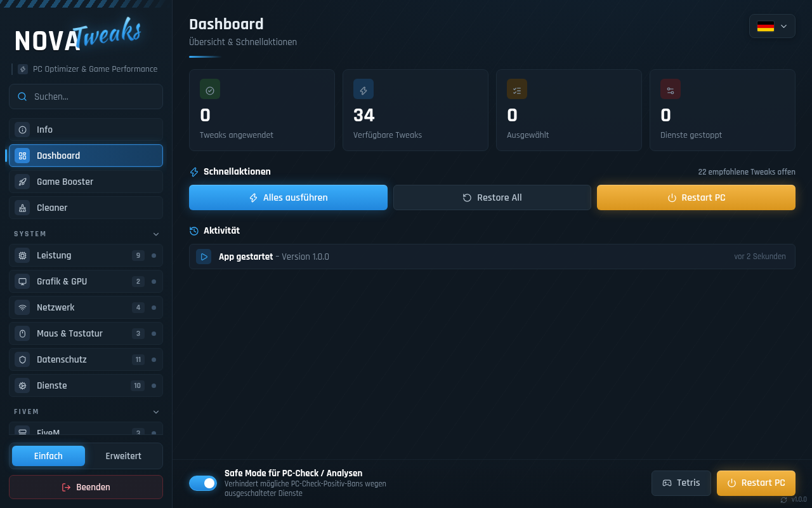The height and width of the screenshot is (508, 812).
Task: Open Cleaner page in sidebar
Action: pos(86,208)
